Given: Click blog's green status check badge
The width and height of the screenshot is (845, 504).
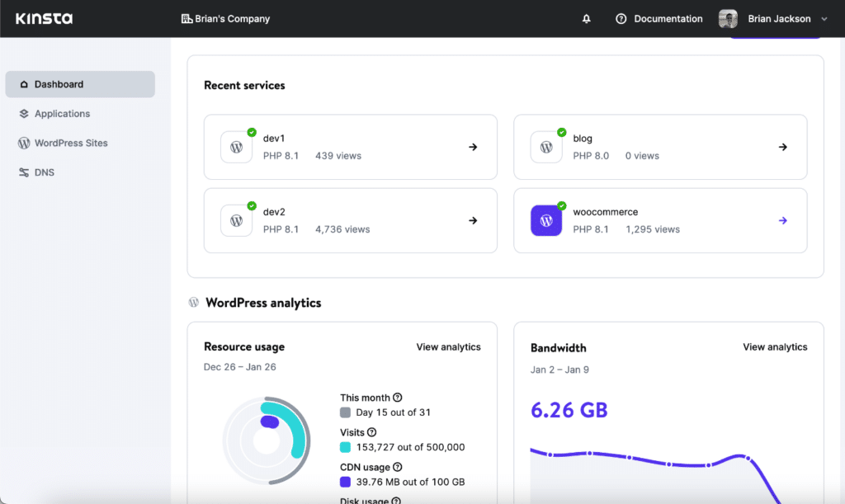Looking at the screenshot, I should tap(561, 133).
